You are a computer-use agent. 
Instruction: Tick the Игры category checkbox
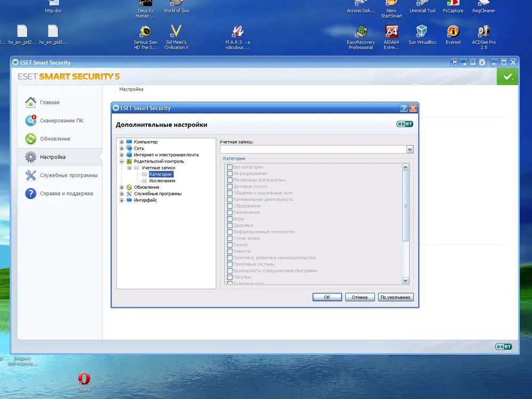coord(230,219)
